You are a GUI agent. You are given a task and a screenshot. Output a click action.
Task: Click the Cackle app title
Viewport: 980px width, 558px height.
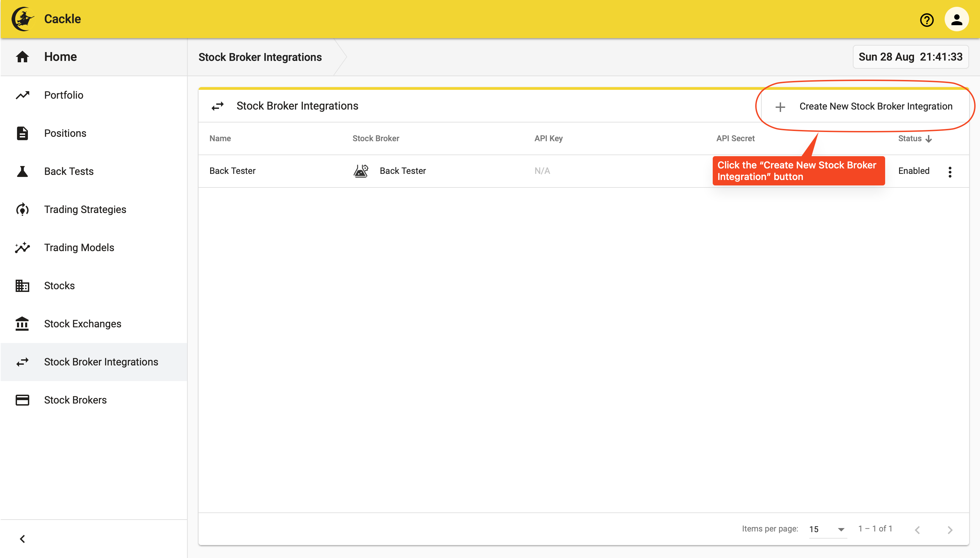[x=63, y=19]
